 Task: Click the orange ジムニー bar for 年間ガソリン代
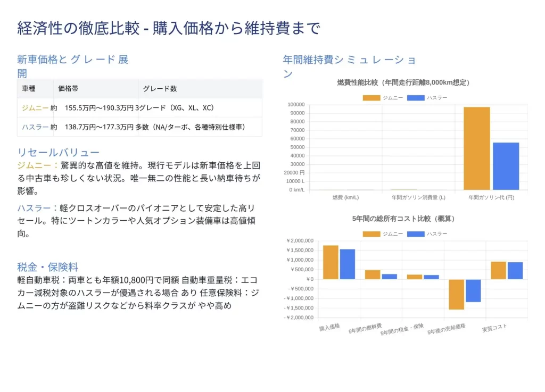click(x=476, y=148)
